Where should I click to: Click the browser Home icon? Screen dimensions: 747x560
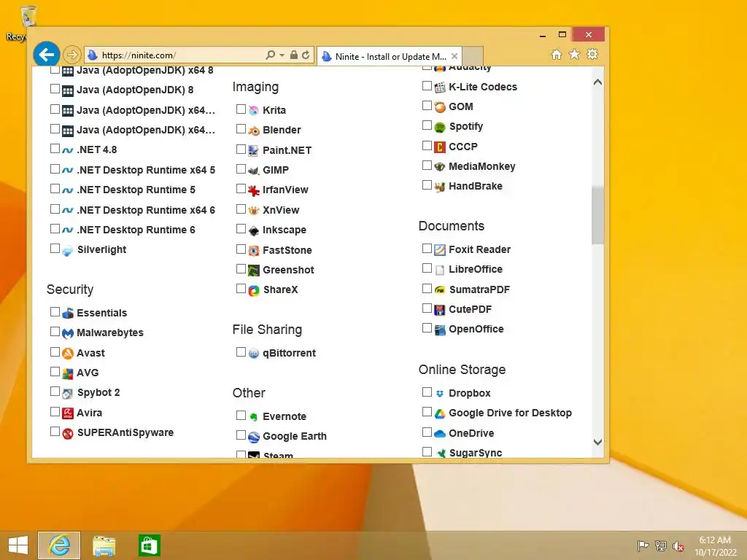pos(557,54)
